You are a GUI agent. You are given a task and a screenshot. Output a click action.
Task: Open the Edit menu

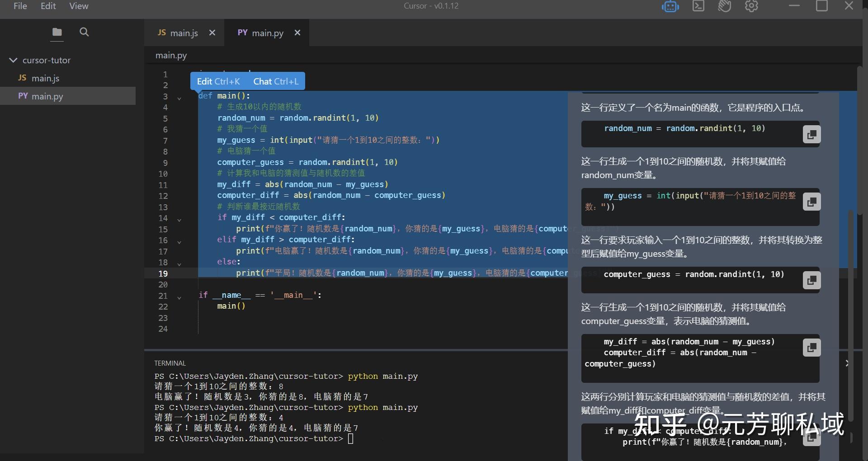tap(48, 6)
